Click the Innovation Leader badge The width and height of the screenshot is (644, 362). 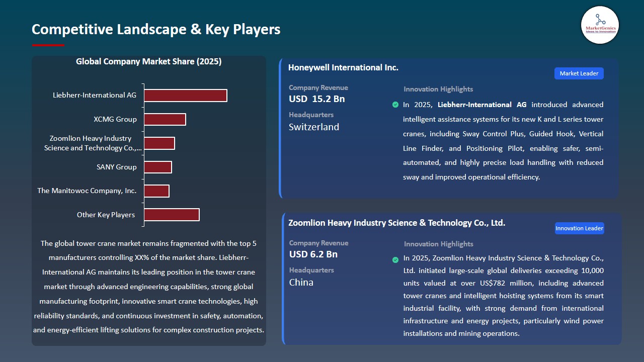(579, 228)
